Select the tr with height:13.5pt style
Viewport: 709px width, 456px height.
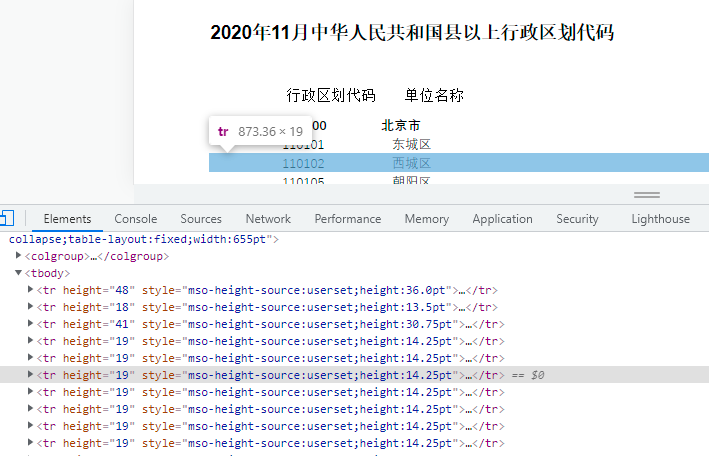[x=267, y=307]
